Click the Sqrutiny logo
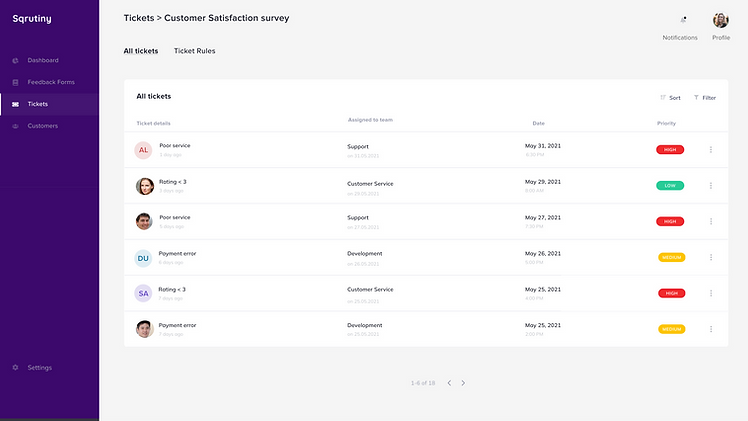The width and height of the screenshot is (748, 421). (x=32, y=19)
